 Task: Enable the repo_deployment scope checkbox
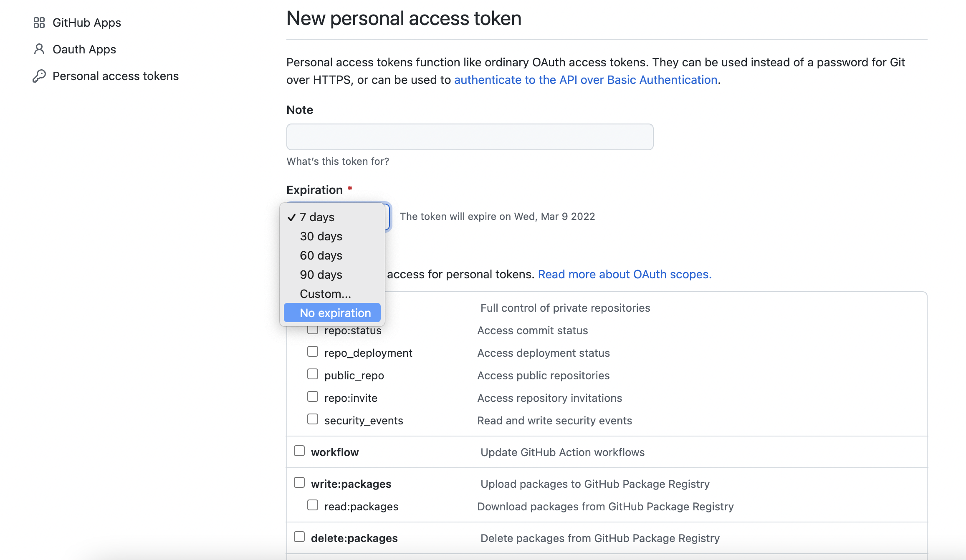coord(313,352)
